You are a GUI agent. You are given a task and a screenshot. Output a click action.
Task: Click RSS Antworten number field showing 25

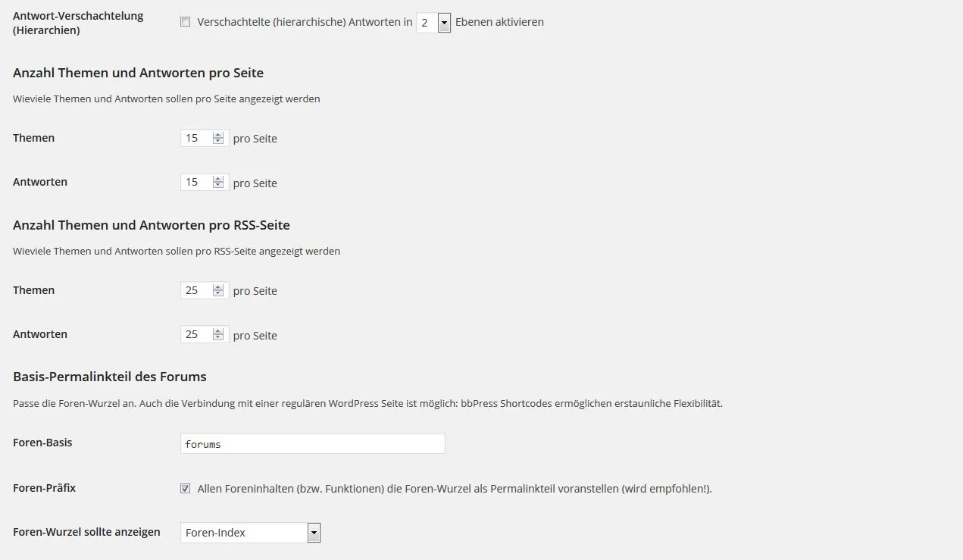[x=205, y=334]
